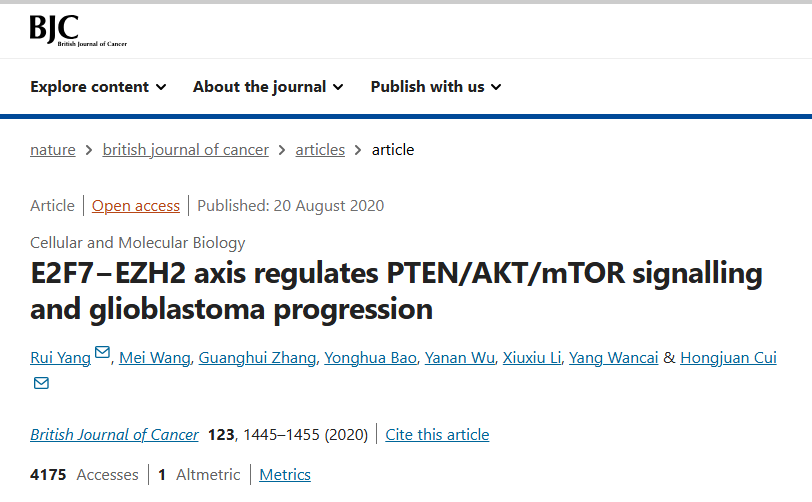Open the About the journal dropdown
Viewport: 812px width, 502px height.
click(268, 87)
